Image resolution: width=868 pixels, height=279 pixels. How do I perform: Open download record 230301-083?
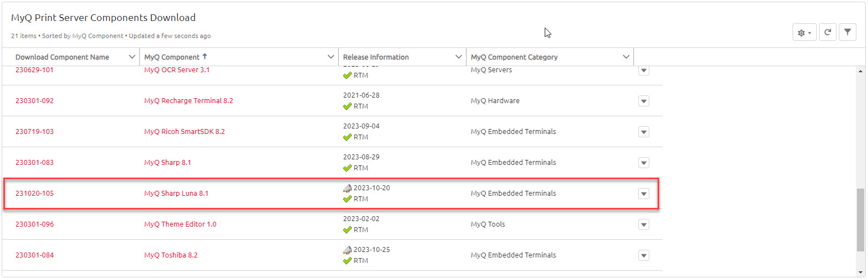pyautogui.click(x=35, y=163)
